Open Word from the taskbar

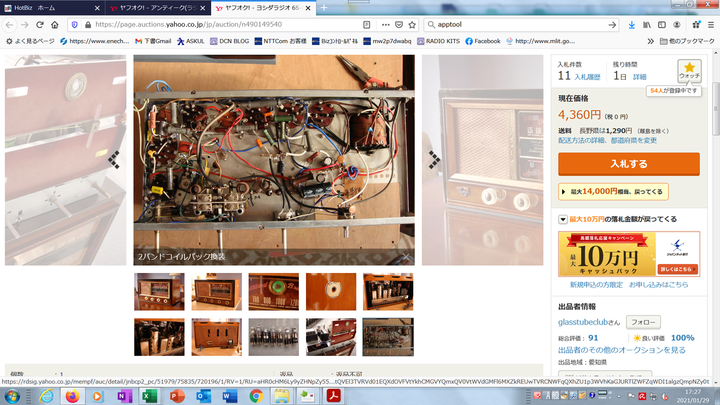tap(229, 396)
